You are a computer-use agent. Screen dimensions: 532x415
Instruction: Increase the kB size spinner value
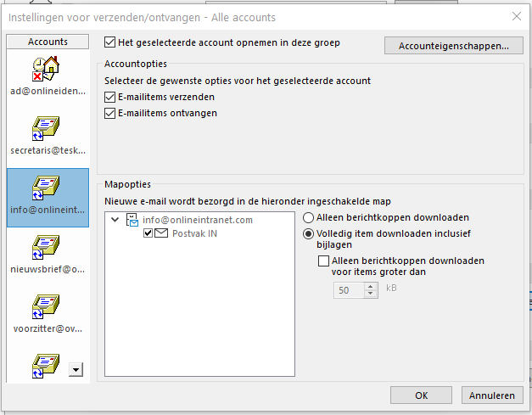tap(370, 286)
